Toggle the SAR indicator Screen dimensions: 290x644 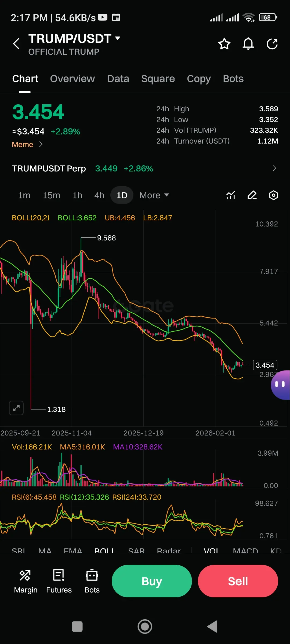click(136, 551)
